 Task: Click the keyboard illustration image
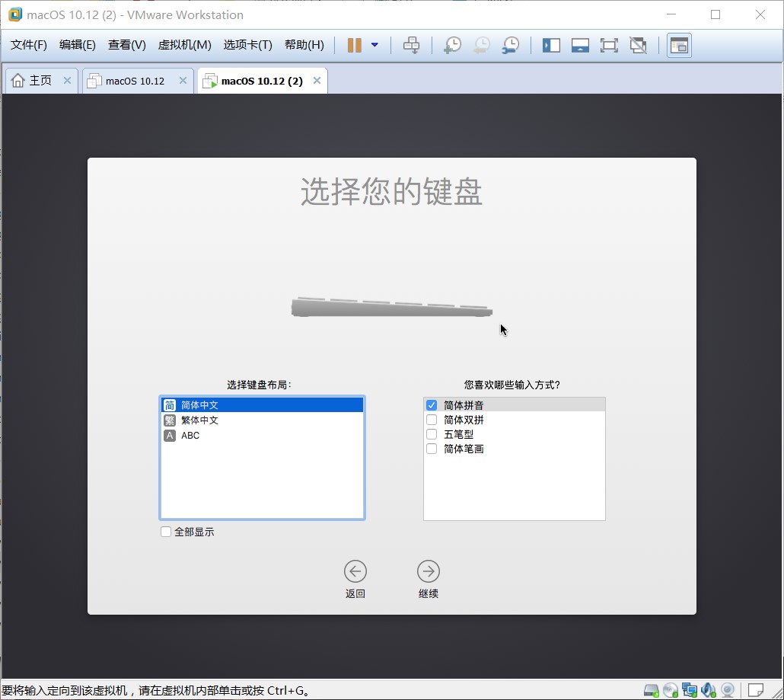tap(392, 307)
